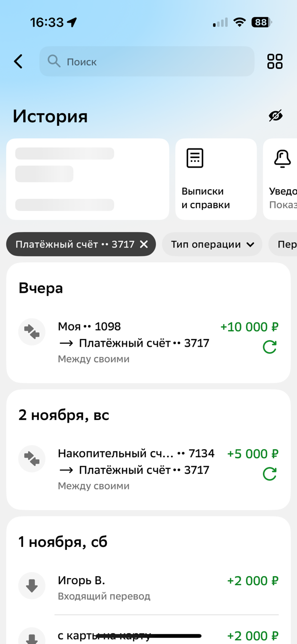Hide balances with the crossed-eye toggle

275,116
